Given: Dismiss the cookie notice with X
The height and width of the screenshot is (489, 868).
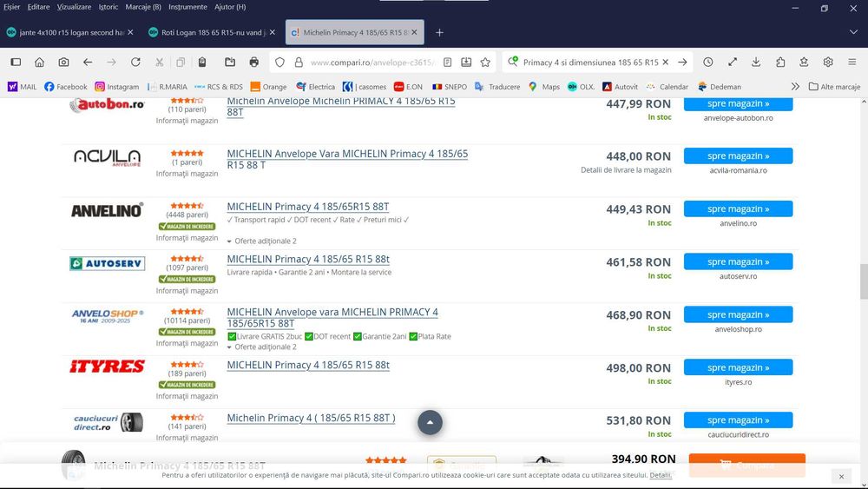Looking at the screenshot, I should point(841,476).
